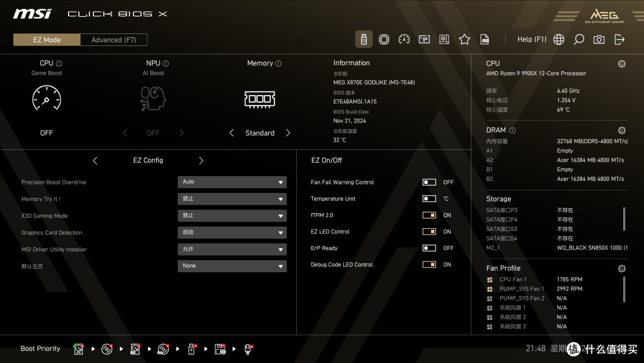Image resolution: width=644 pixels, height=363 pixels.
Task: Select network cable boot device icon
Action: (248, 349)
